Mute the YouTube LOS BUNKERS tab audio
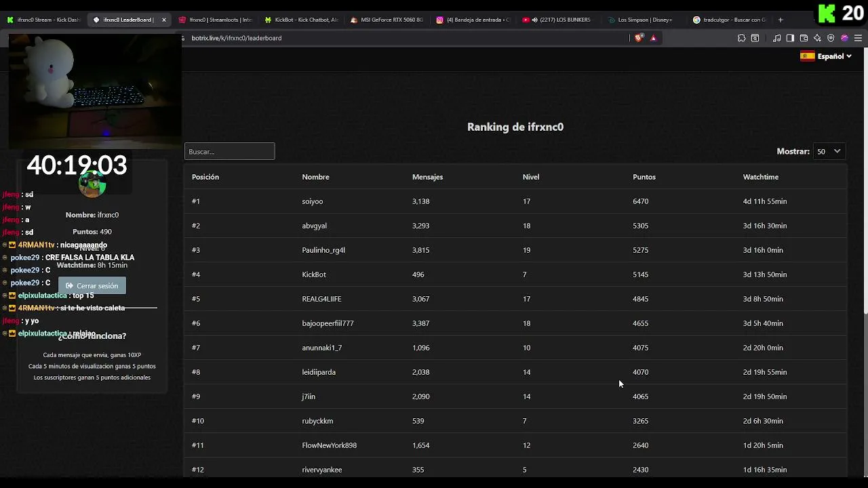Viewport: 868px width, 488px height. tap(535, 20)
